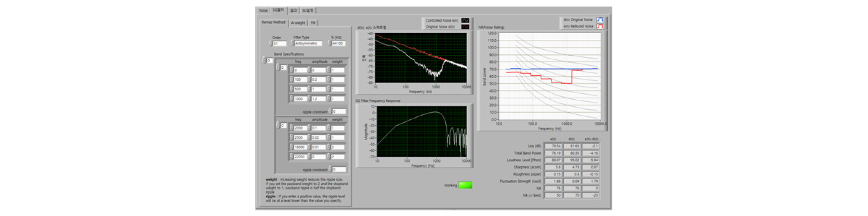Click the blue d(n) Original Noise plot icon
This screenshot has height=216, width=868.
[600, 20]
